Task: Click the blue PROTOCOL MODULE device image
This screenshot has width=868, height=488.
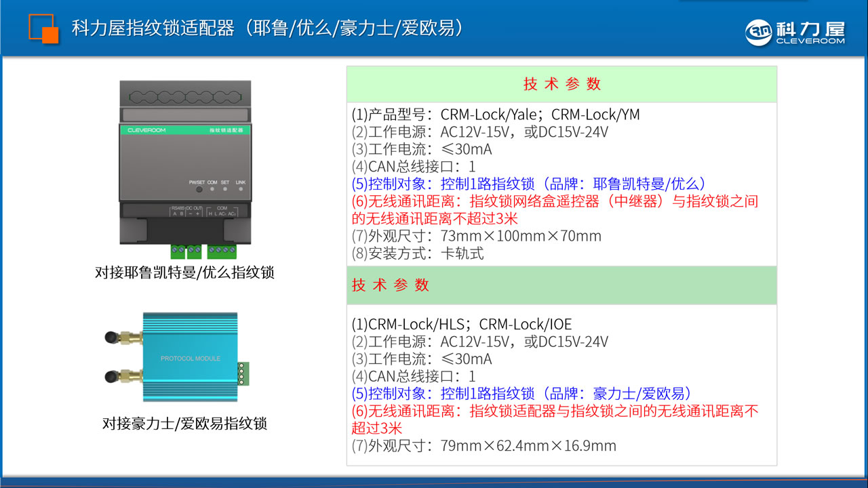Action: tap(178, 357)
